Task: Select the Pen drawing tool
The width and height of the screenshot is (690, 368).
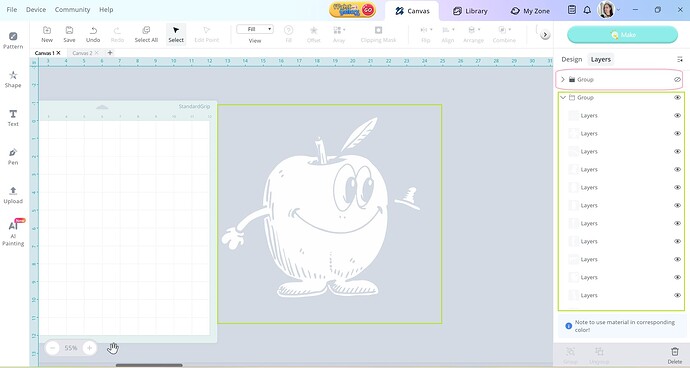Action: 13,156
